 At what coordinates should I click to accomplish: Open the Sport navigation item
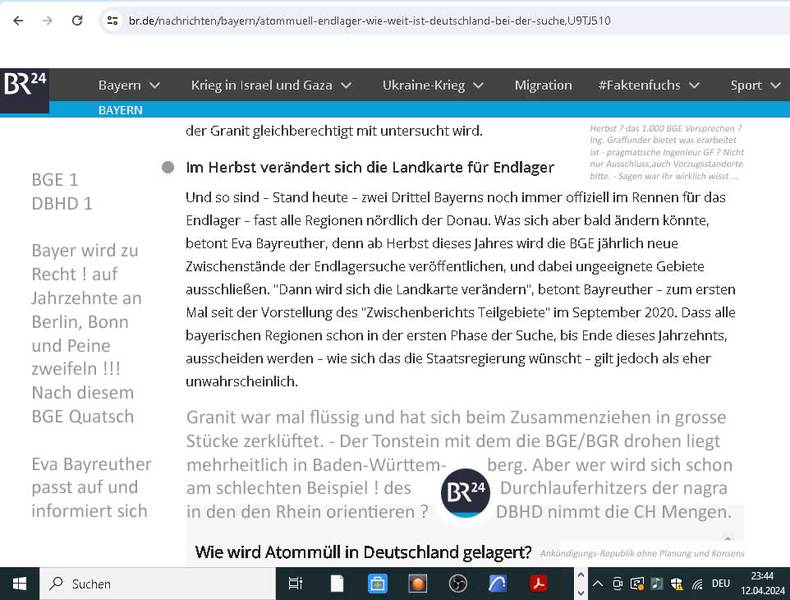(x=753, y=85)
